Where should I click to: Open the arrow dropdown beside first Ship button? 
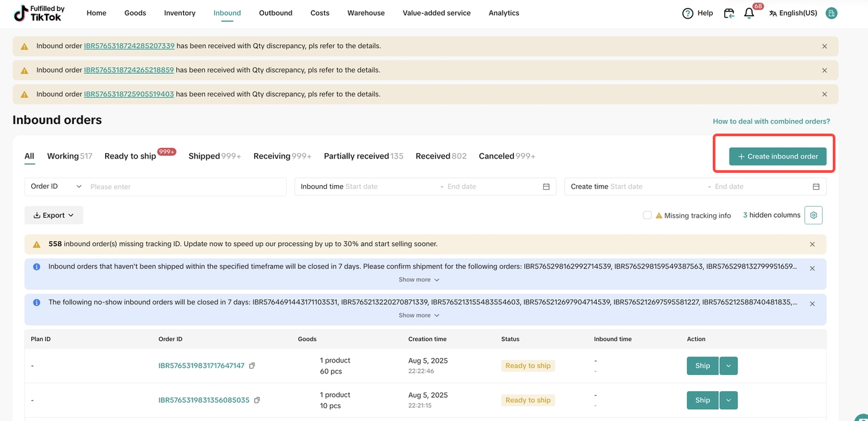tap(728, 365)
